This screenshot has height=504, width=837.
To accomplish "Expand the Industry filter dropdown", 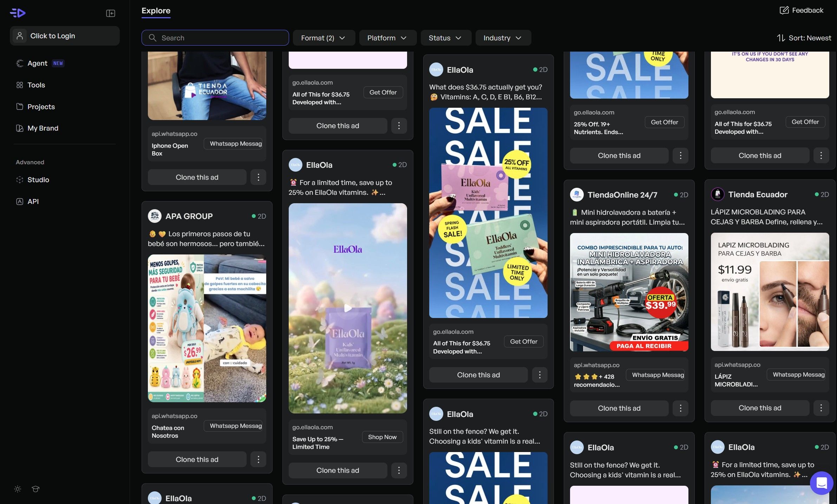I will tap(503, 38).
